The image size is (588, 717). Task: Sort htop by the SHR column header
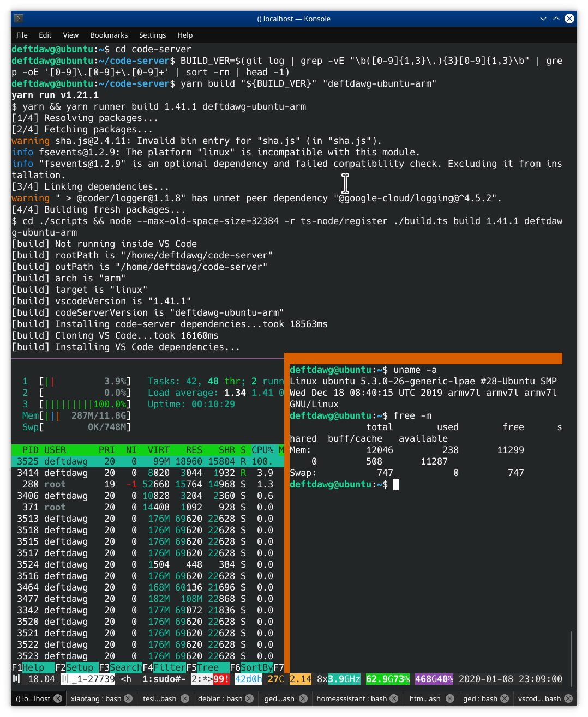click(227, 450)
